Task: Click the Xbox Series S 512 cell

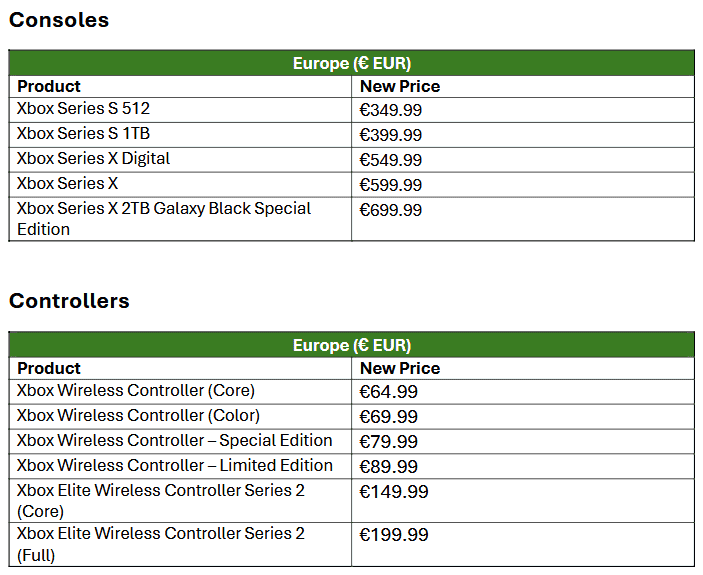Action: point(84,108)
